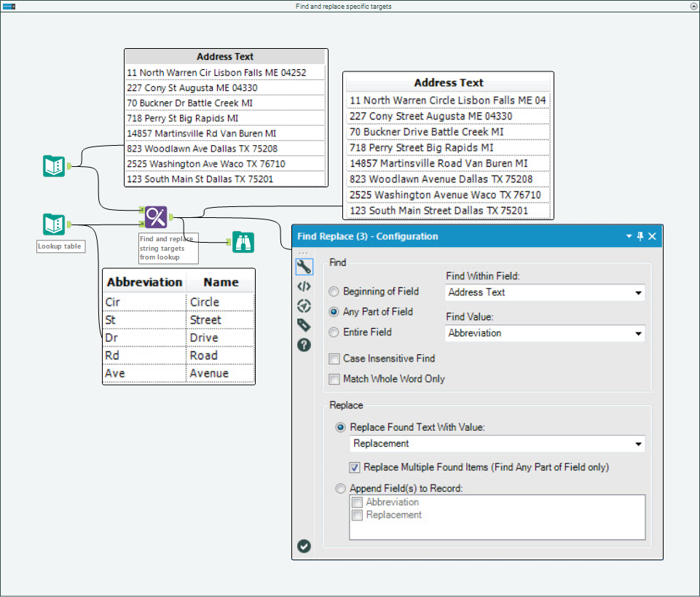This screenshot has width=700, height=597.
Task: Click input row 123 South Main St Dallas
Action: click(x=226, y=179)
